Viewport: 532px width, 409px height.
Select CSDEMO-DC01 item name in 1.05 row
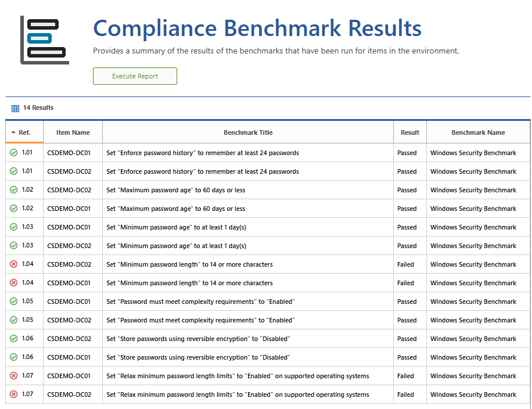pos(69,302)
